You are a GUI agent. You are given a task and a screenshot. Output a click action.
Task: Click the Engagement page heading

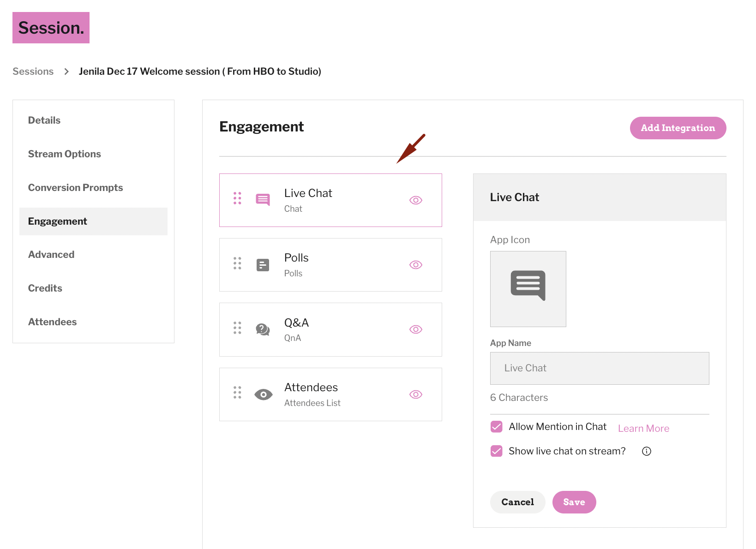(261, 127)
